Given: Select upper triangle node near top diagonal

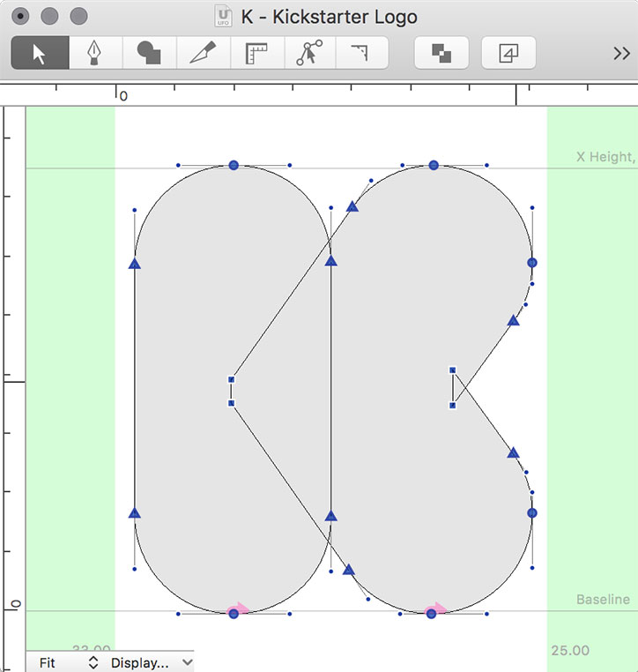Looking at the screenshot, I should click(352, 207).
